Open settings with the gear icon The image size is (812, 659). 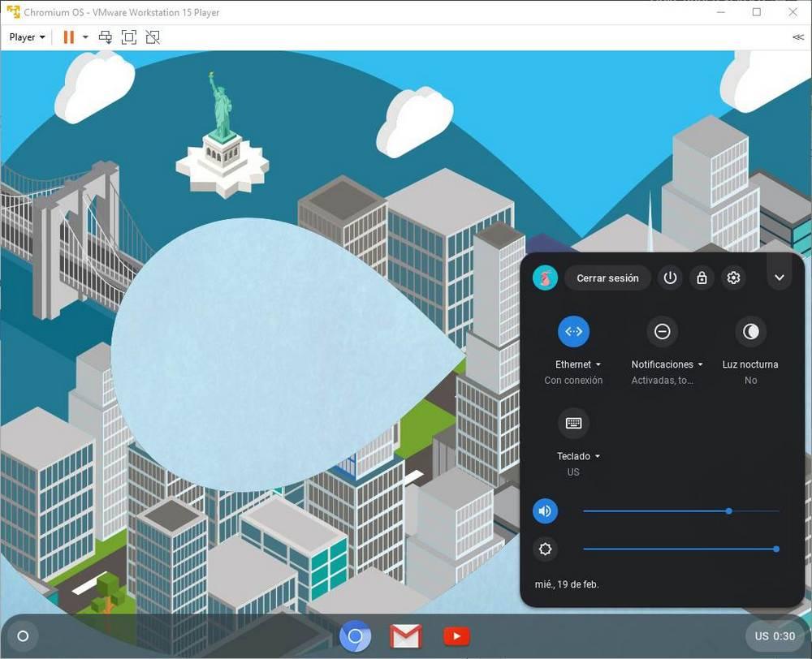[733, 278]
